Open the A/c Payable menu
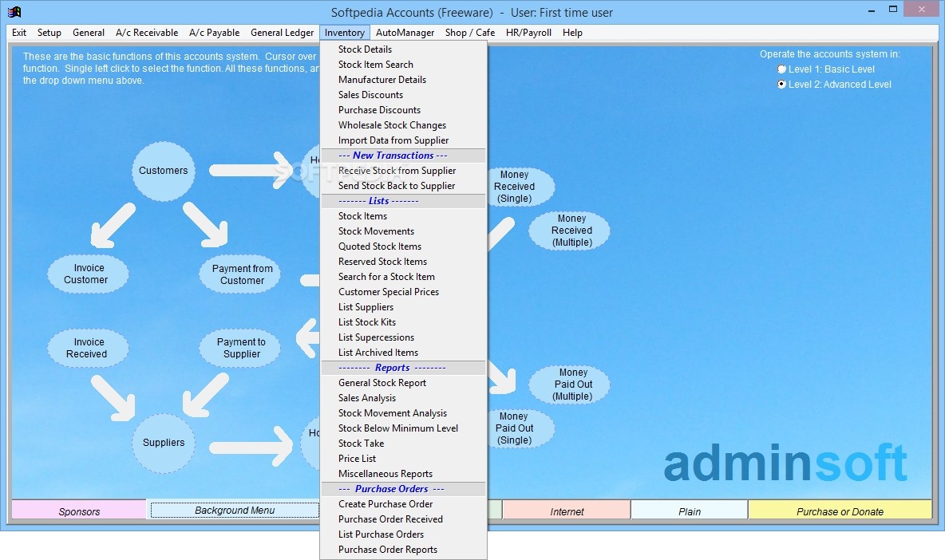 [214, 33]
